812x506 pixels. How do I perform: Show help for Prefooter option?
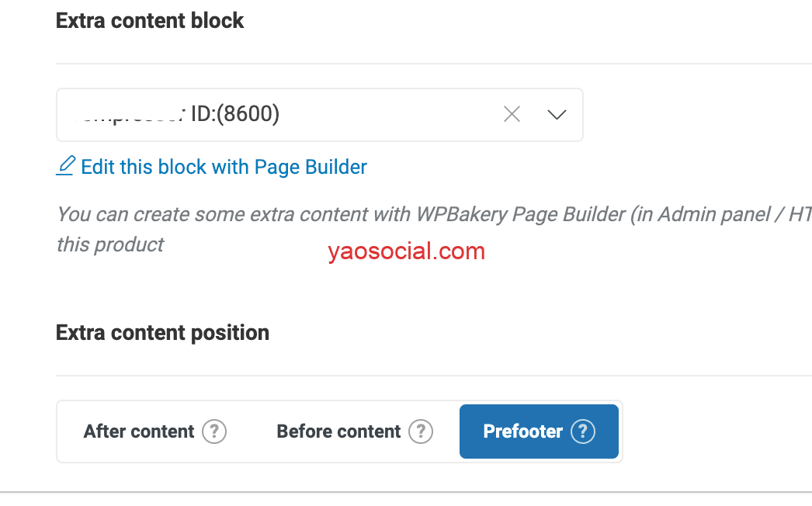coord(583,431)
